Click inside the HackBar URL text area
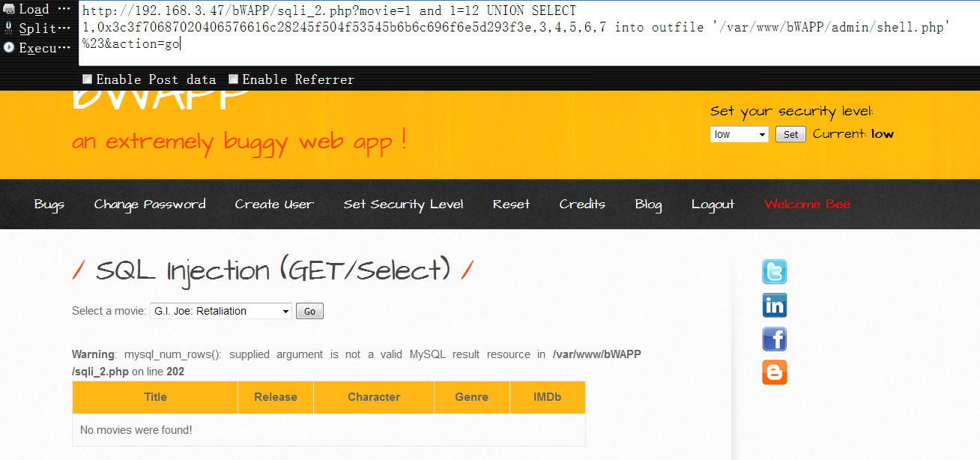The height and width of the screenshot is (460, 980). click(x=529, y=33)
